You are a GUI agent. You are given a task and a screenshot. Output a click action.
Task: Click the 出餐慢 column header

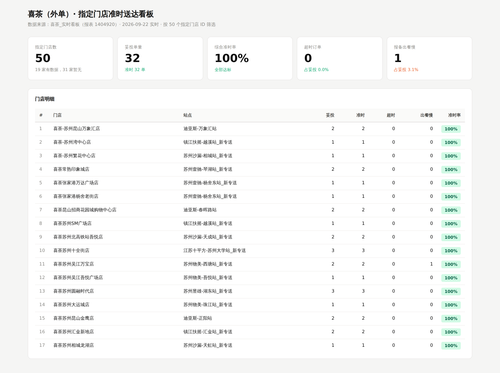pyautogui.click(x=426, y=115)
